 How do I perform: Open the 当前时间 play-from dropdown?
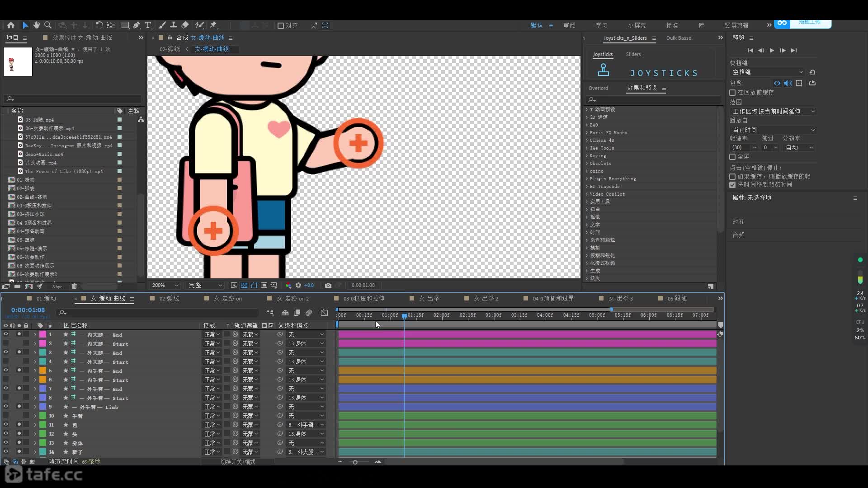[x=773, y=130]
